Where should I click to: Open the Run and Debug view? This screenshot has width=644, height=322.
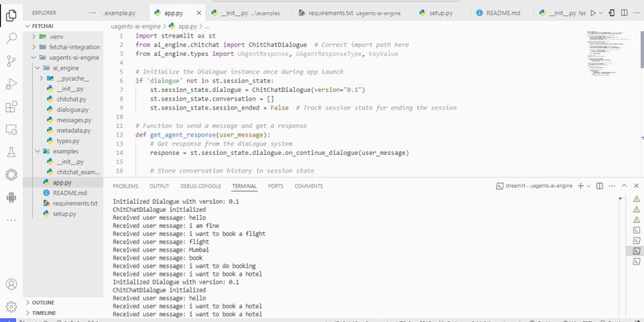11,84
